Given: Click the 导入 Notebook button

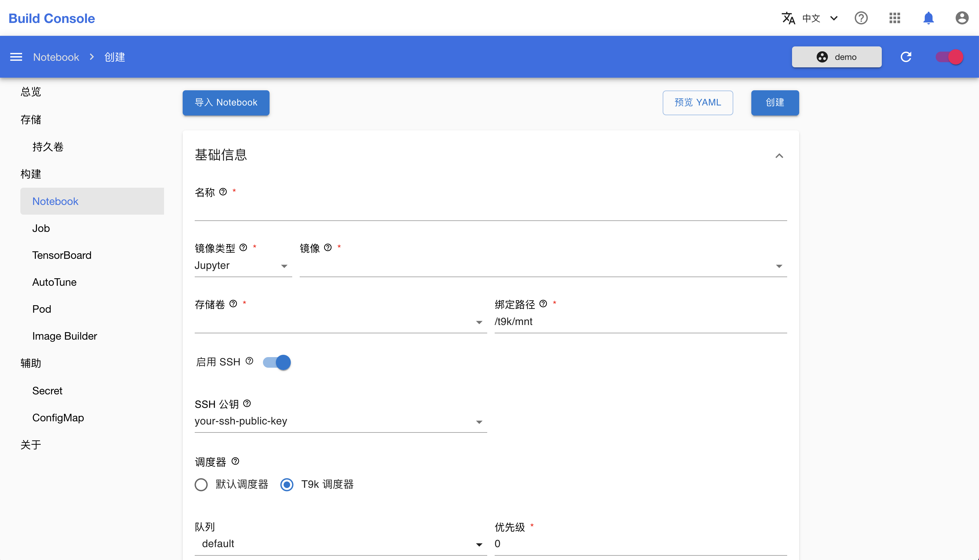Looking at the screenshot, I should [x=227, y=102].
